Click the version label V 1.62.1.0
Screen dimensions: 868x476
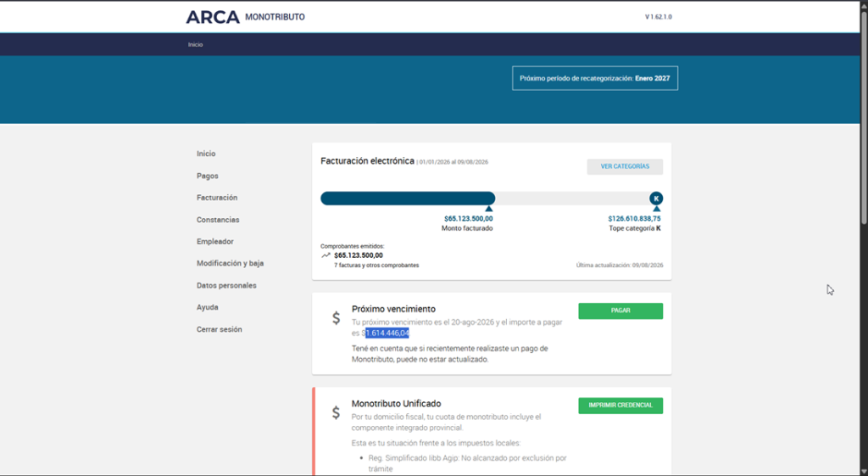point(658,17)
